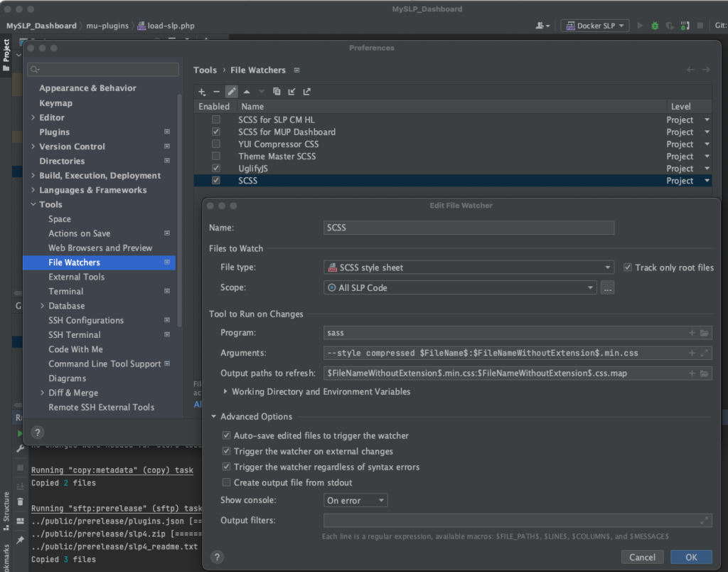Remove selected watcher with minus icon
The height and width of the screenshot is (572, 728).
[216, 92]
